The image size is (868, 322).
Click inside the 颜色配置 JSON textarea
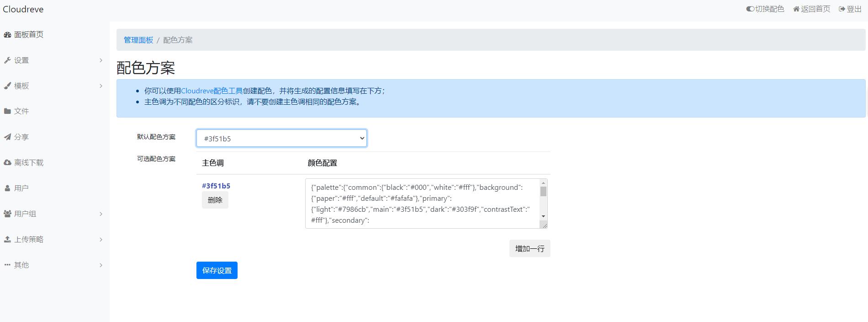(x=423, y=204)
